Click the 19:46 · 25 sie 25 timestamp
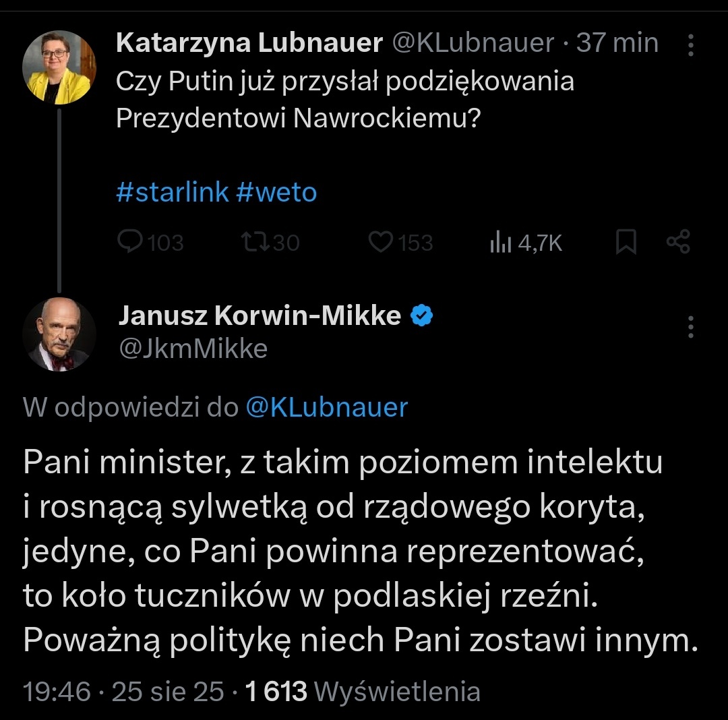Screen dimensions: 728x720 click(x=123, y=692)
